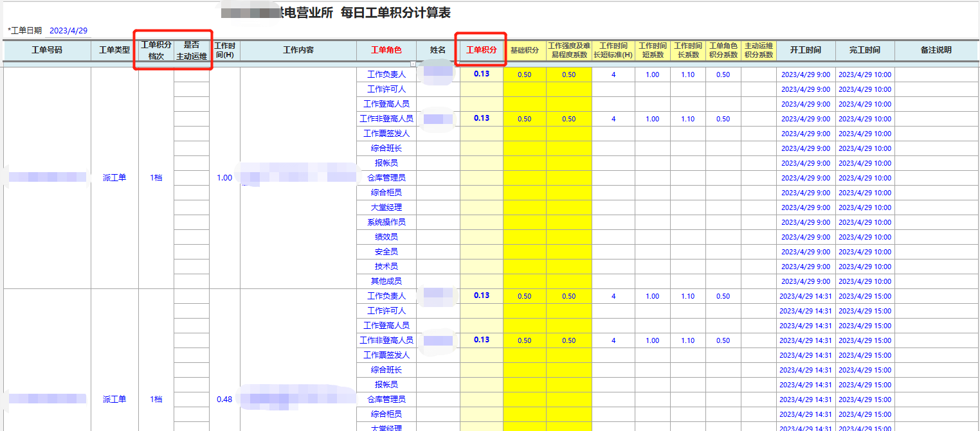This screenshot has width=980, height=431.
Task: Select the 完工时间 column header
Action: [x=865, y=50]
